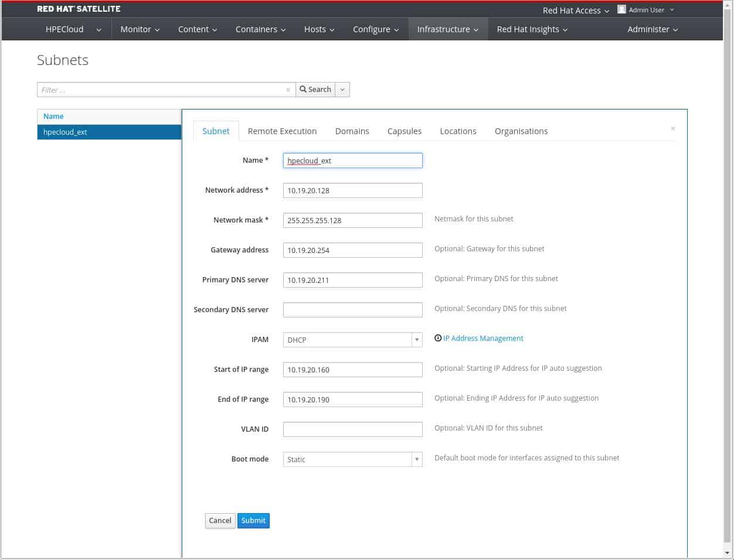Click the Network address field
Viewport: 734px width, 560px height.
352,190
